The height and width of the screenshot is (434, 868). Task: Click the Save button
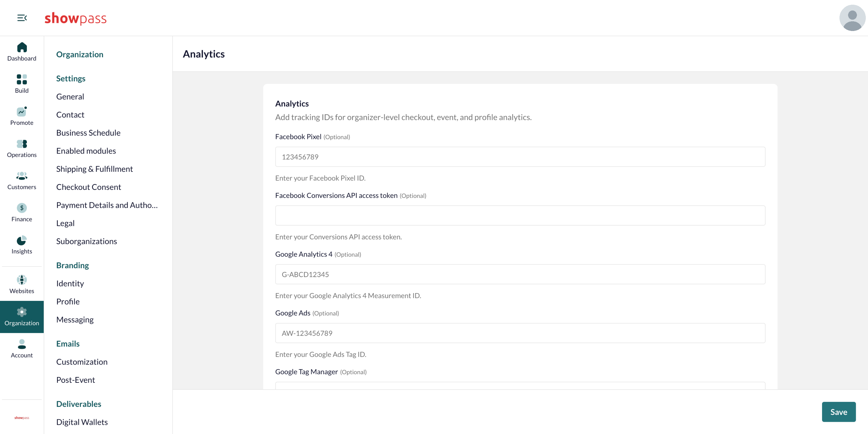[838, 412]
